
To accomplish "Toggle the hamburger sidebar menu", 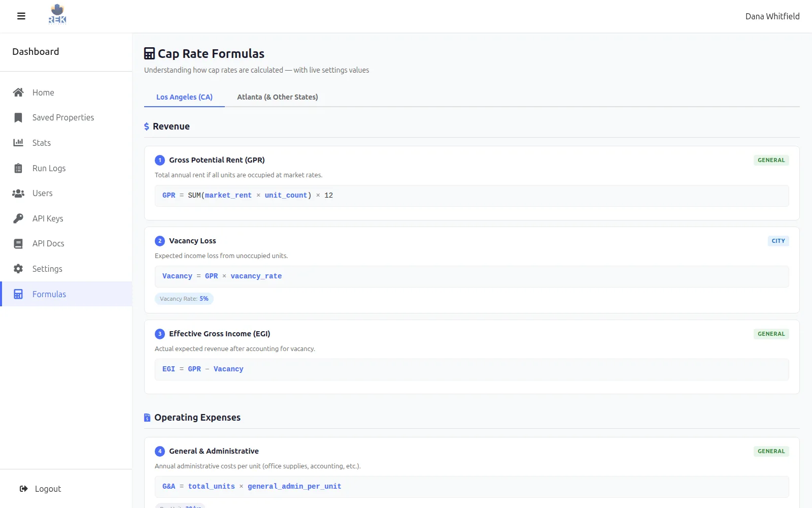I will (21, 16).
